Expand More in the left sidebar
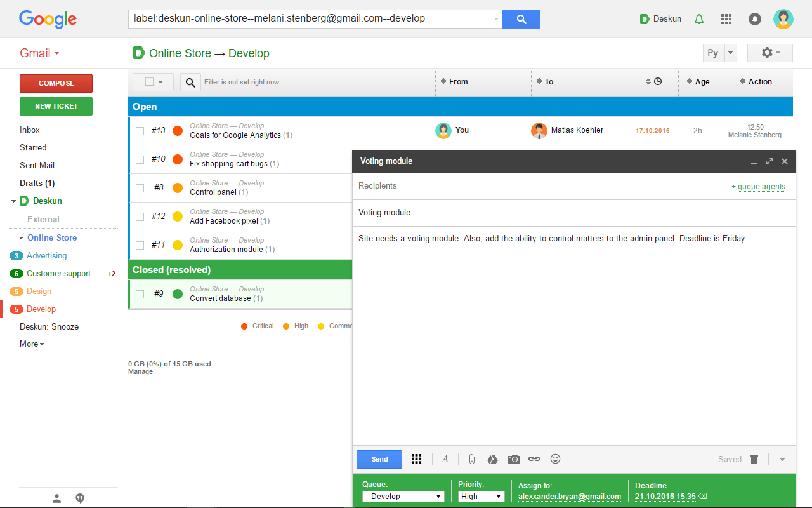Image resolution: width=812 pixels, height=508 pixels. click(32, 344)
